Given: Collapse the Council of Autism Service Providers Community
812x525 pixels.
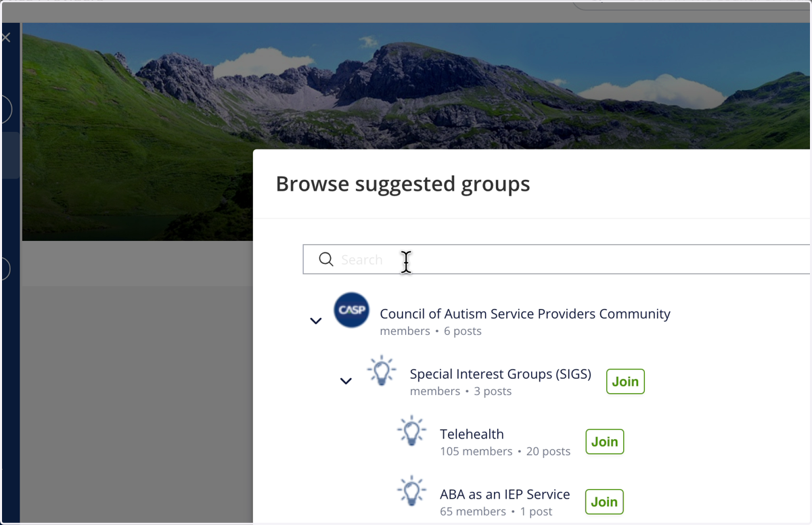Looking at the screenshot, I should point(316,321).
